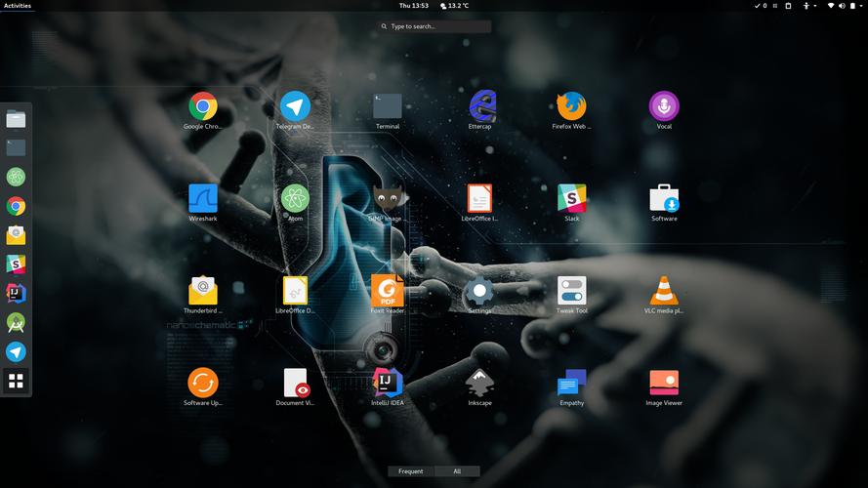Viewport: 868px width, 488px height.
Task: Switch to the Frequent apps tab
Action: click(x=410, y=471)
